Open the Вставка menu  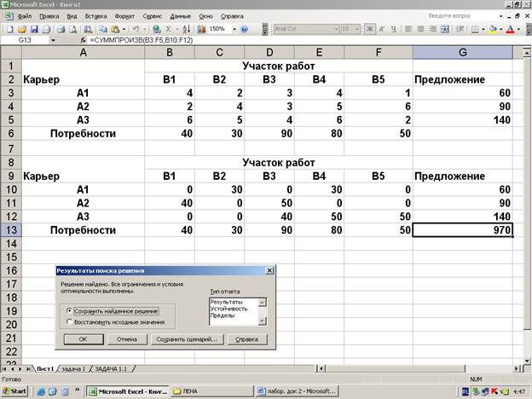95,16
